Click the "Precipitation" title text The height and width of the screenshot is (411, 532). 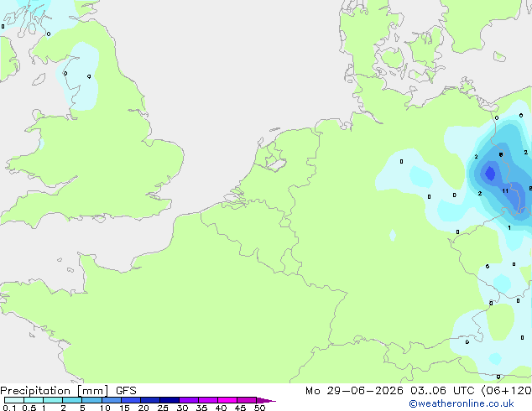(35, 391)
